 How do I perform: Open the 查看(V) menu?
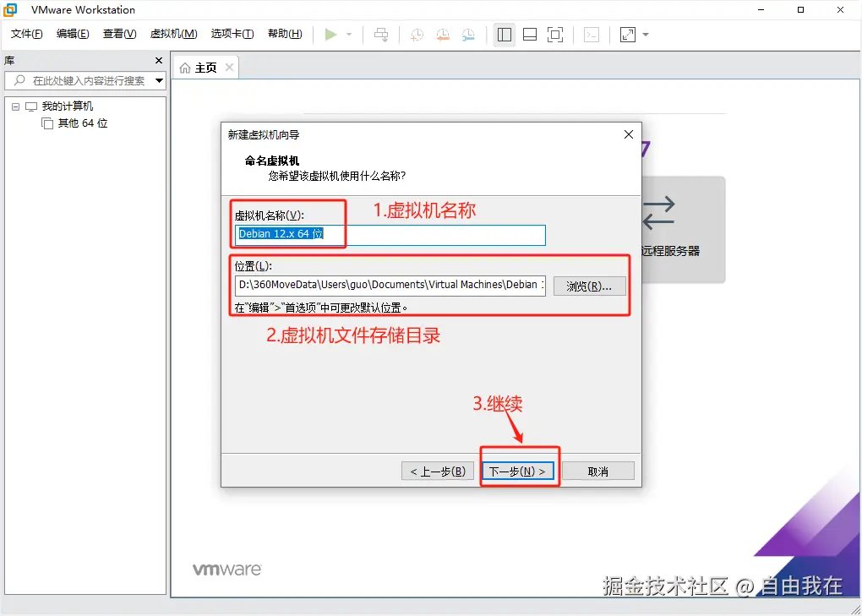(x=119, y=34)
